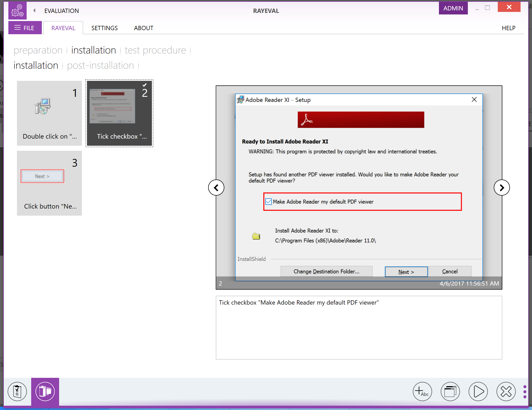Viewport: 532px width, 410px height.
Task: Click into the step description text box
Action: (359, 327)
